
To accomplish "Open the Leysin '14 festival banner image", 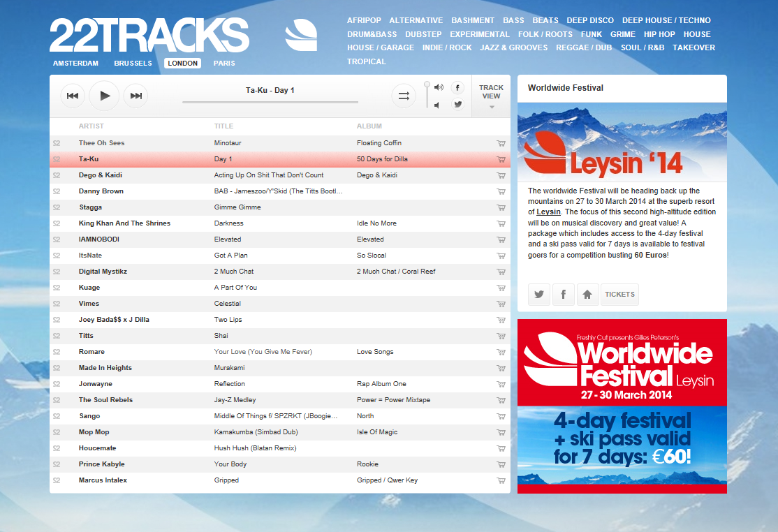I will click(622, 142).
